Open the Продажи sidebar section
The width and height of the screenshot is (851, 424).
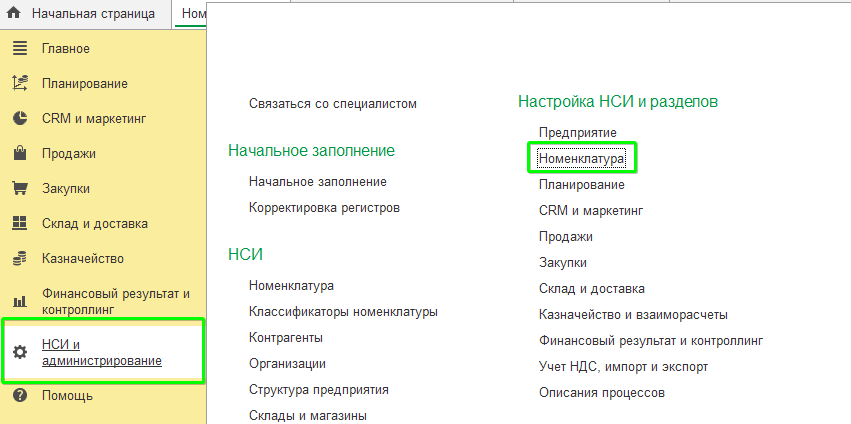[x=69, y=154]
